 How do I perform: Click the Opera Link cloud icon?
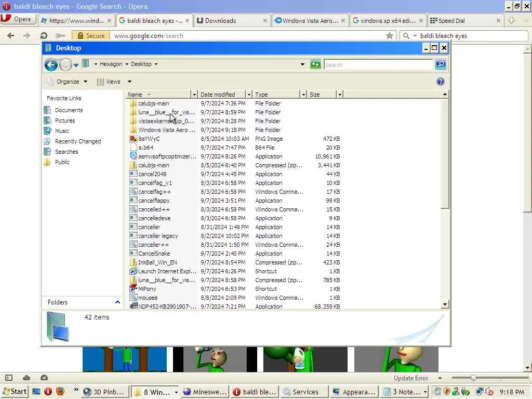tap(26, 378)
